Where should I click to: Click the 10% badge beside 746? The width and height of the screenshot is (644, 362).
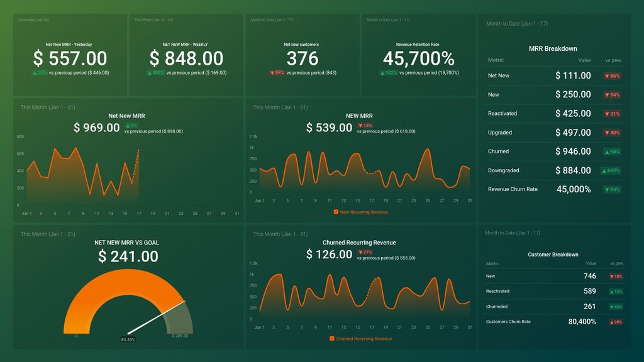point(616,277)
